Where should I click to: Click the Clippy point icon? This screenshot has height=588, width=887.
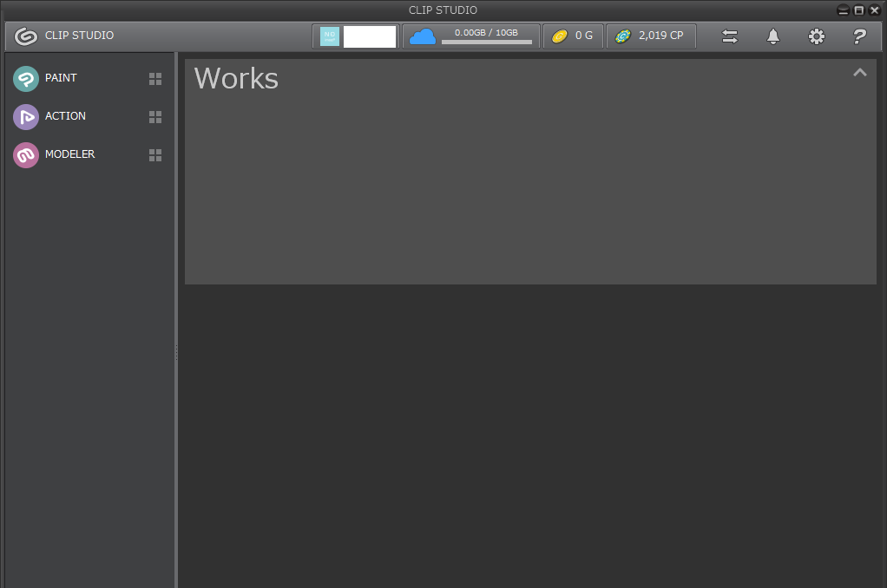pos(623,36)
